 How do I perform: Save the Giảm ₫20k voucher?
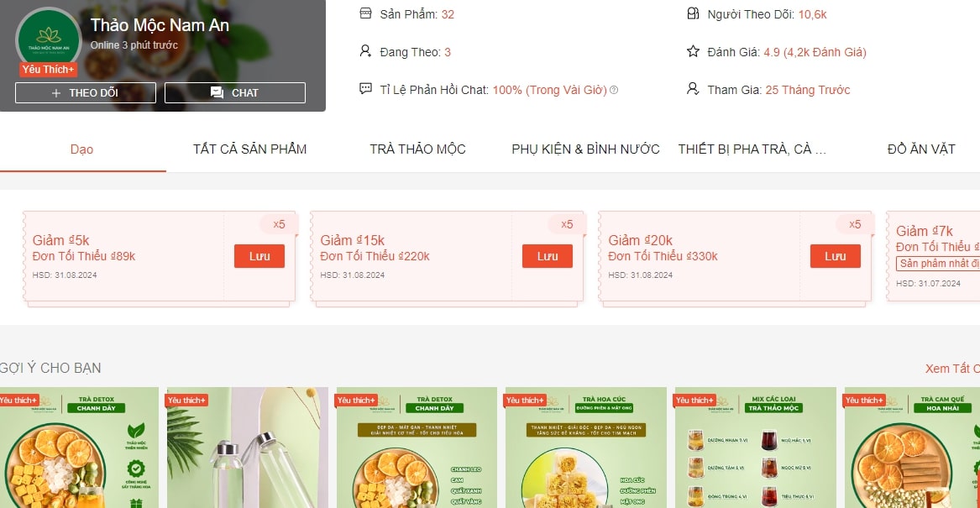(x=835, y=256)
